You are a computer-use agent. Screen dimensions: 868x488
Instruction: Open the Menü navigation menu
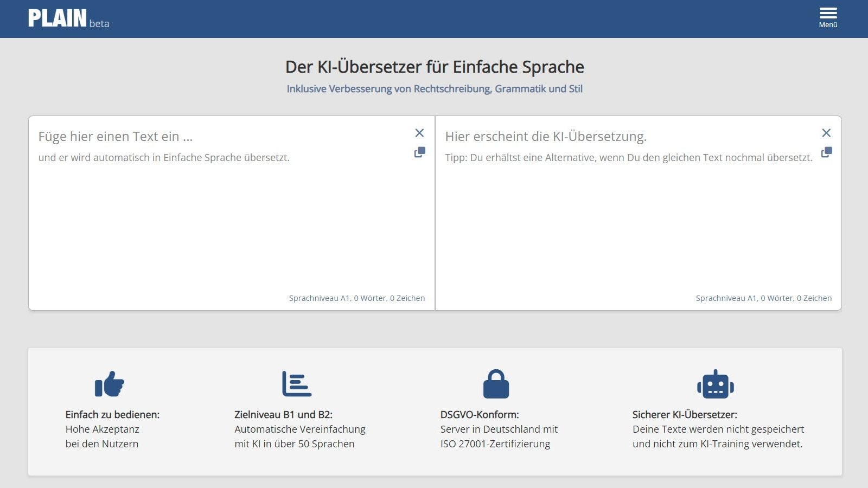[x=828, y=16]
